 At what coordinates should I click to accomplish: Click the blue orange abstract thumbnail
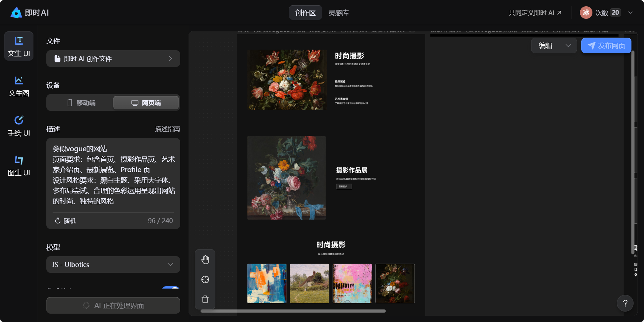tap(267, 283)
